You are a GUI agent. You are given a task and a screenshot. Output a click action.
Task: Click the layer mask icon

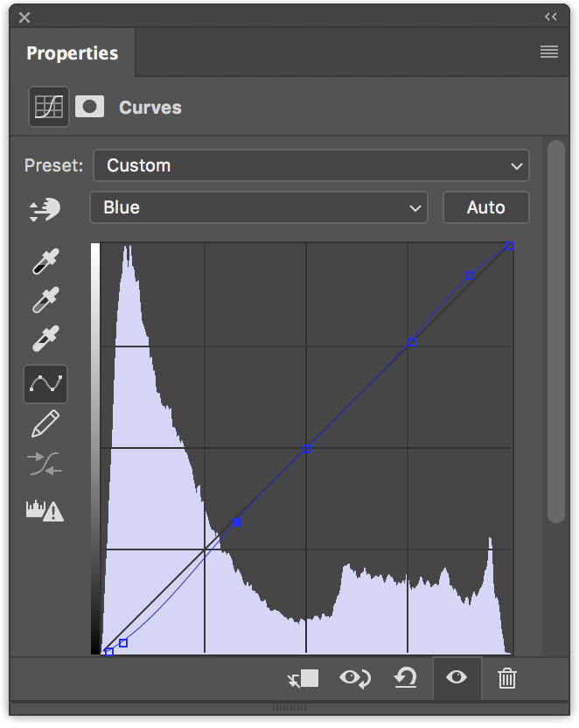point(89,107)
